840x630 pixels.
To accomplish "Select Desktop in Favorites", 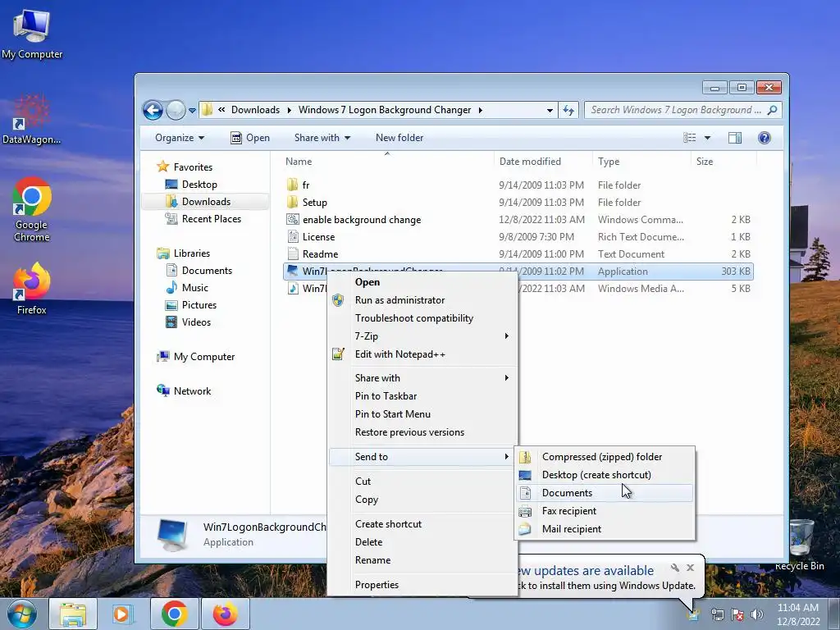I will click(199, 185).
